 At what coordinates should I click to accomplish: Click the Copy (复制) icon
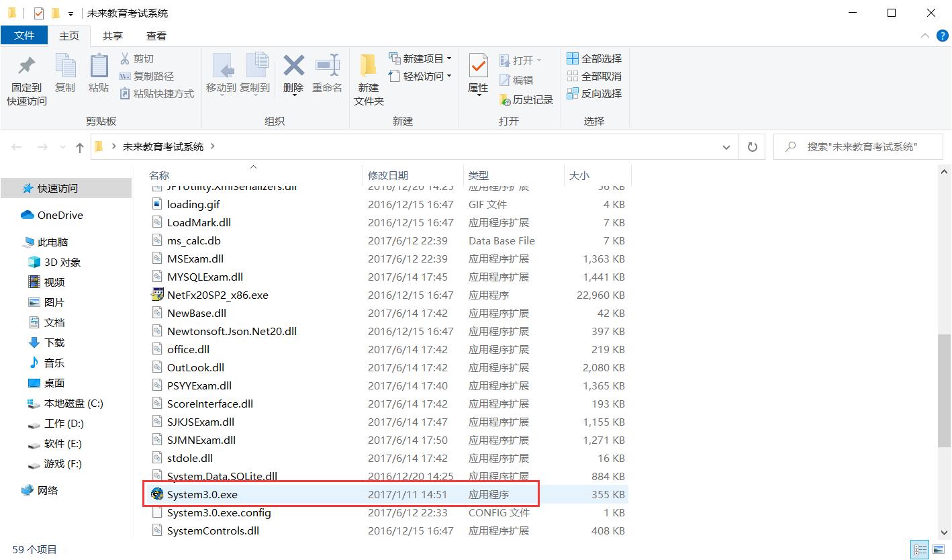[65, 75]
